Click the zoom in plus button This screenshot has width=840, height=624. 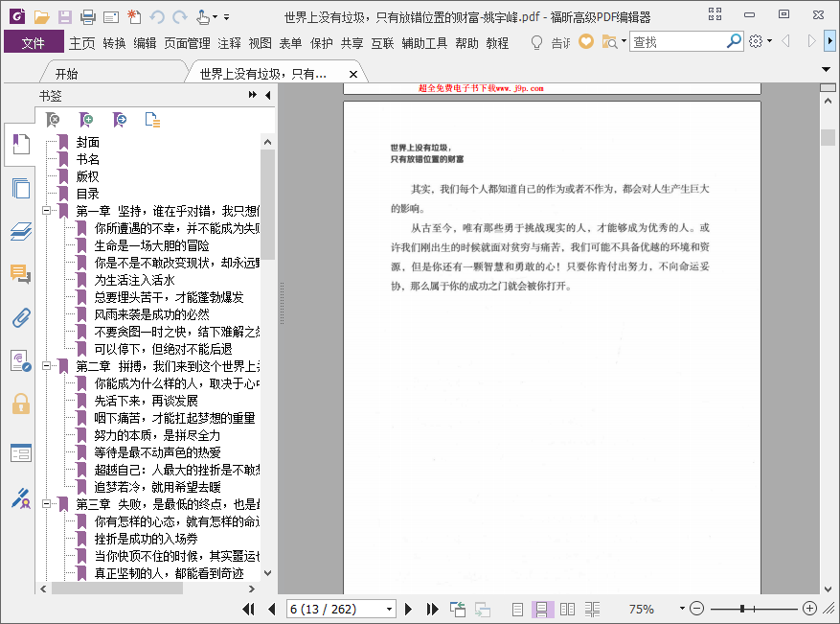(x=809, y=609)
